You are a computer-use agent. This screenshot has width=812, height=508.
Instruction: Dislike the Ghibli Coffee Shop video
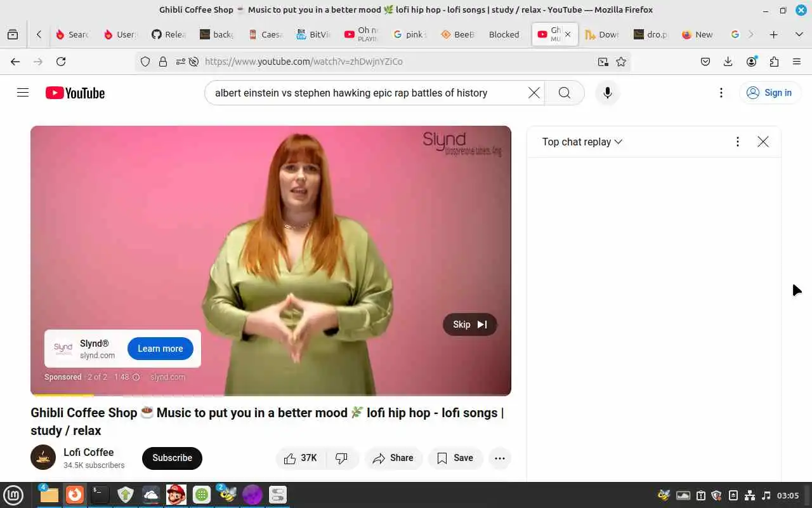[x=342, y=458]
